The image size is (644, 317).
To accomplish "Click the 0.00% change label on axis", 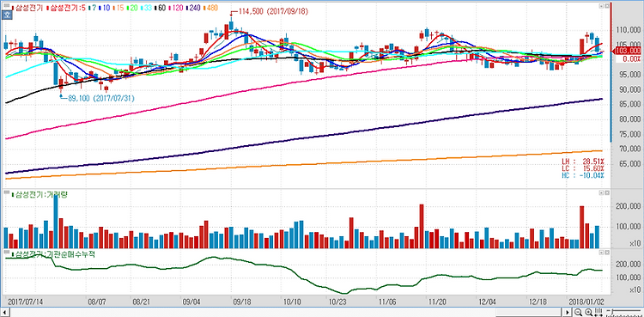I will click(632, 59).
